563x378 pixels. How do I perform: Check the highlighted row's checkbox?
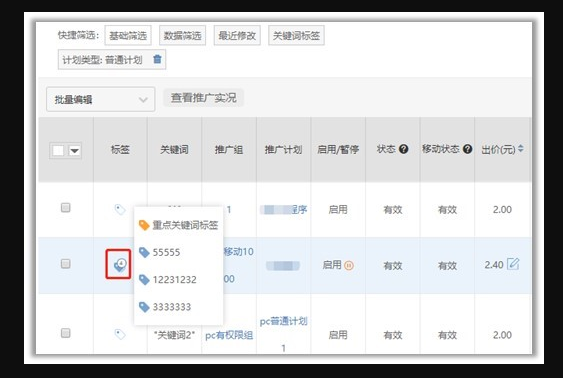(x=65, y=264)
